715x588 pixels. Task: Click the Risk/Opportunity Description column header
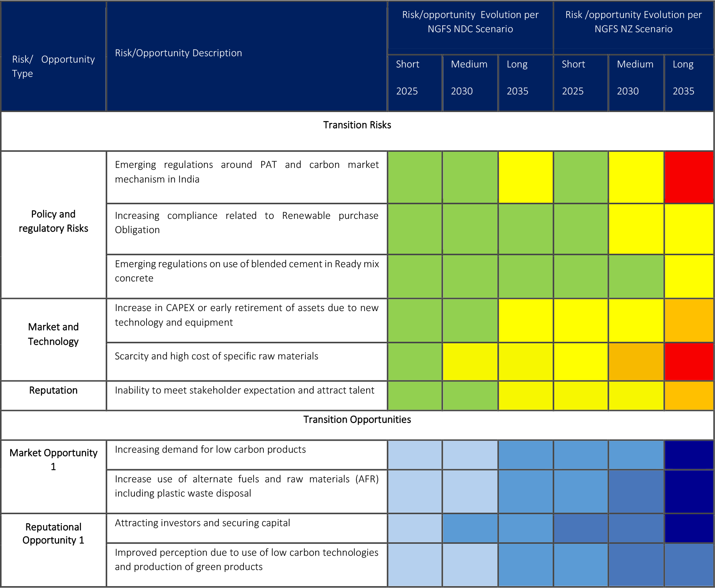point(178,53)
